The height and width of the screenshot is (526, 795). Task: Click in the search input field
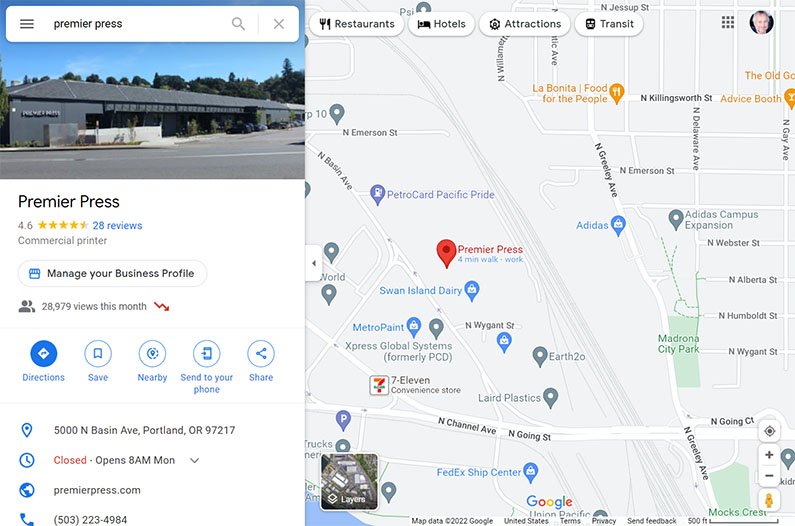pos(137,24)
